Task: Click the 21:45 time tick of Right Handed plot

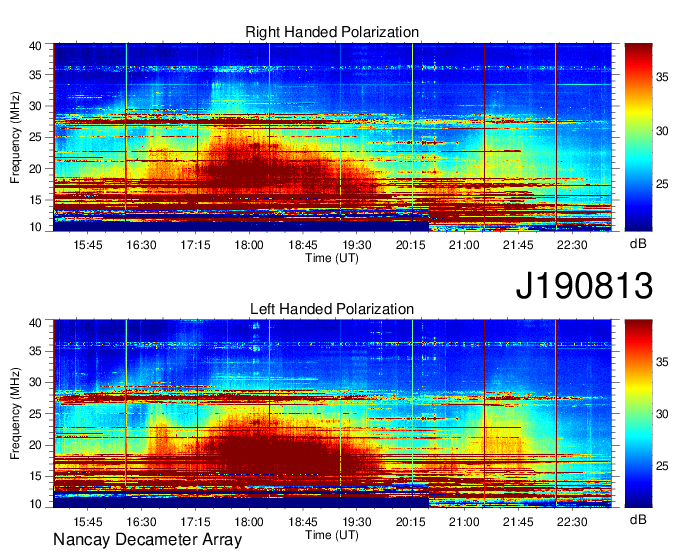Action: point(518,245)
